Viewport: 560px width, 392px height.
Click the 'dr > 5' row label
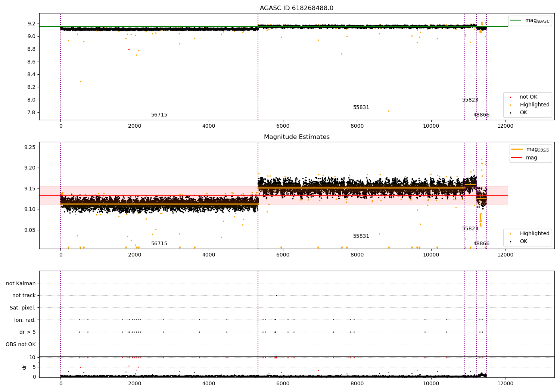tap(28, 332)
